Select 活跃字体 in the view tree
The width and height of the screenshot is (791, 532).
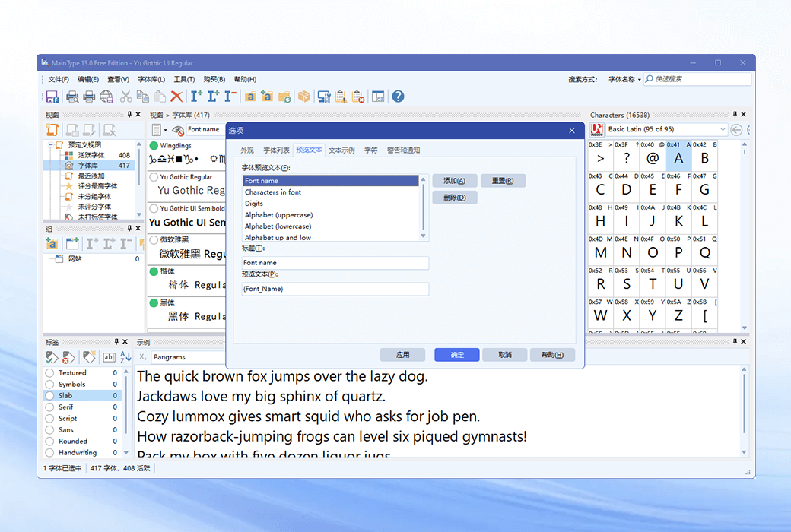point(91,155)
